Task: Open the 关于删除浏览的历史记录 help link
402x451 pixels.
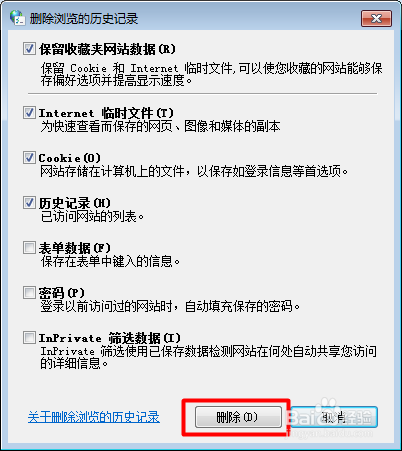Action: [94, 417]
